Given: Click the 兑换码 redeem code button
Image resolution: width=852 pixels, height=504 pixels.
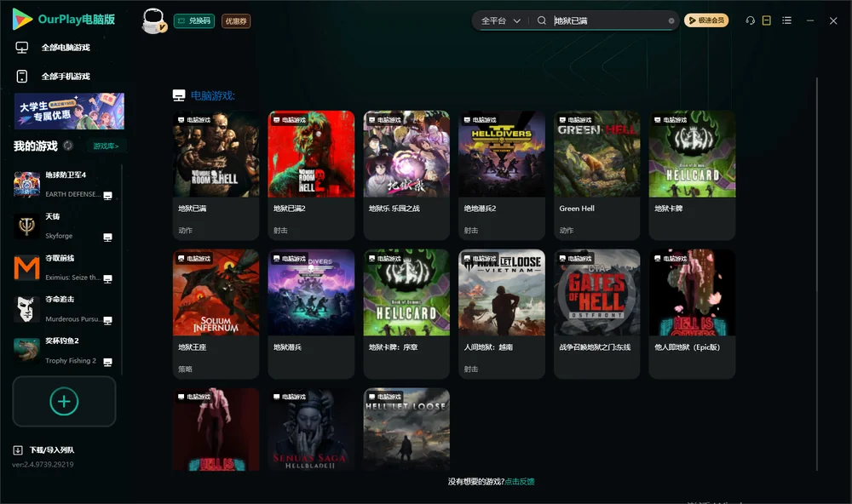Looking at the screenshot, I should [194, 21].
